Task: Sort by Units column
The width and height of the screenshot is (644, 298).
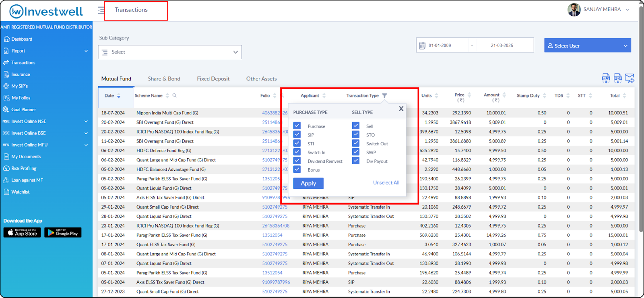Action: pos(436,96)
